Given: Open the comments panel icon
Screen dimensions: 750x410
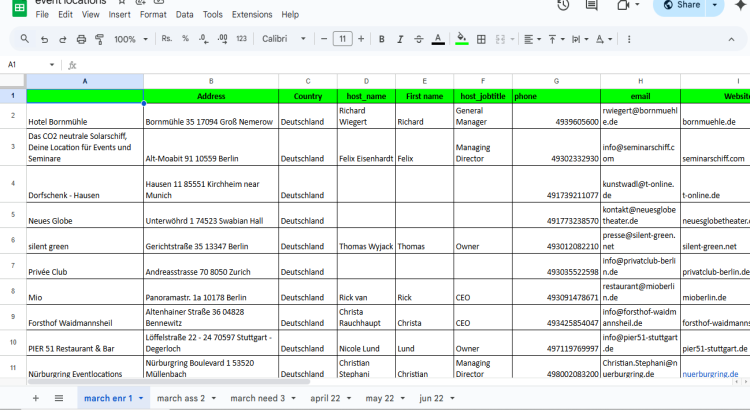Looking at the screenshot, I should [594, 5].
